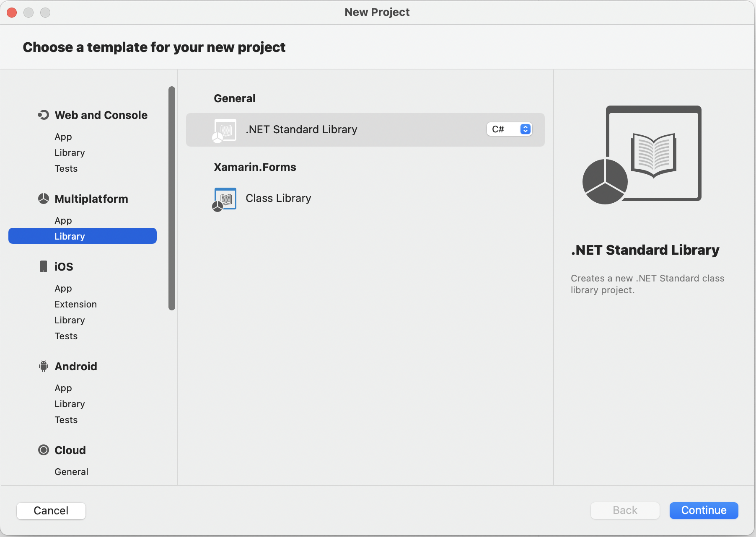The image size is (756, 537).
Task: Click the Web and Console heading
Action: [x=101, y=115]
